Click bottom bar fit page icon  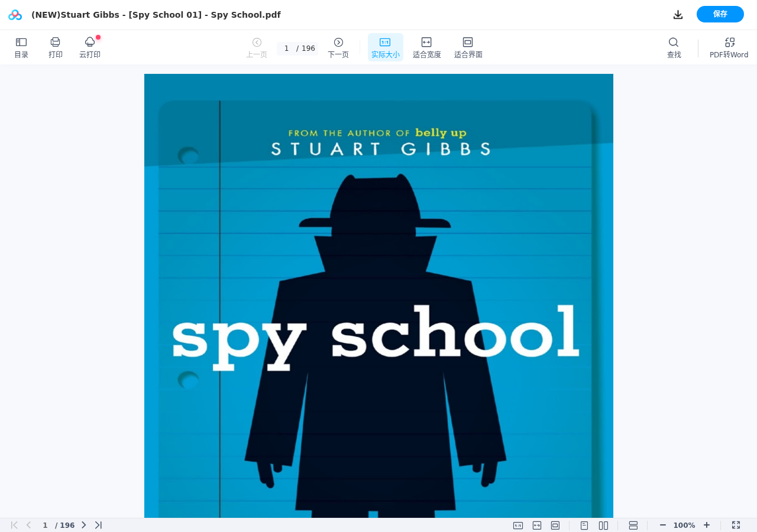(x=555, y=525)
